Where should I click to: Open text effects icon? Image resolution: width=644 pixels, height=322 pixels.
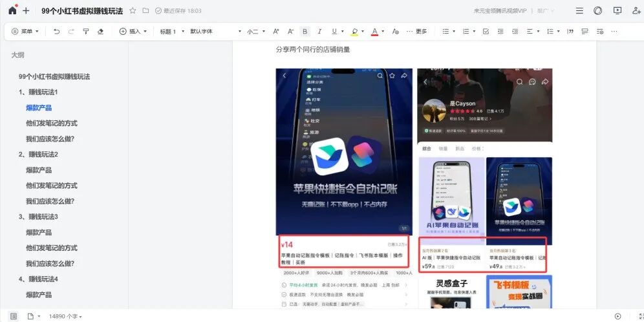tap(395, 31)
